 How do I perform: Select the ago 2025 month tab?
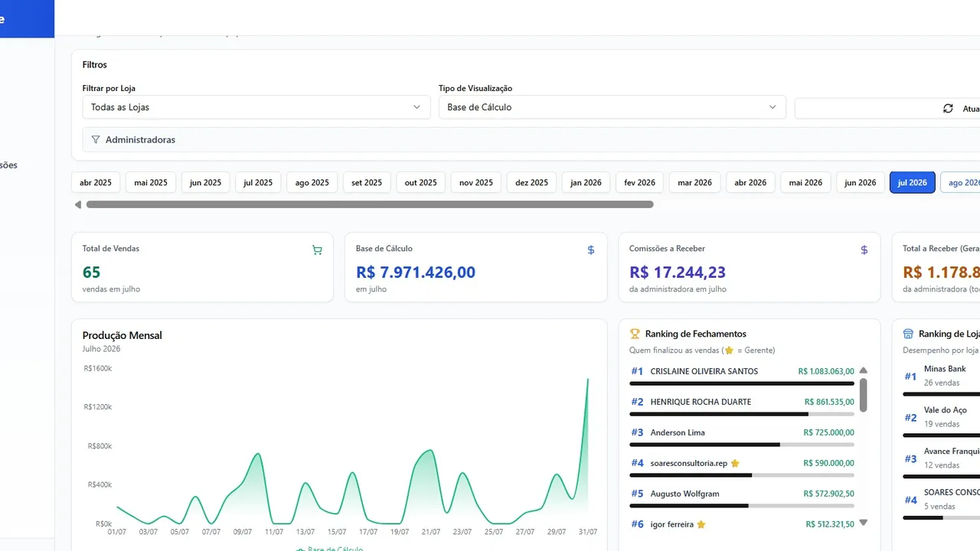pos(312,183)
